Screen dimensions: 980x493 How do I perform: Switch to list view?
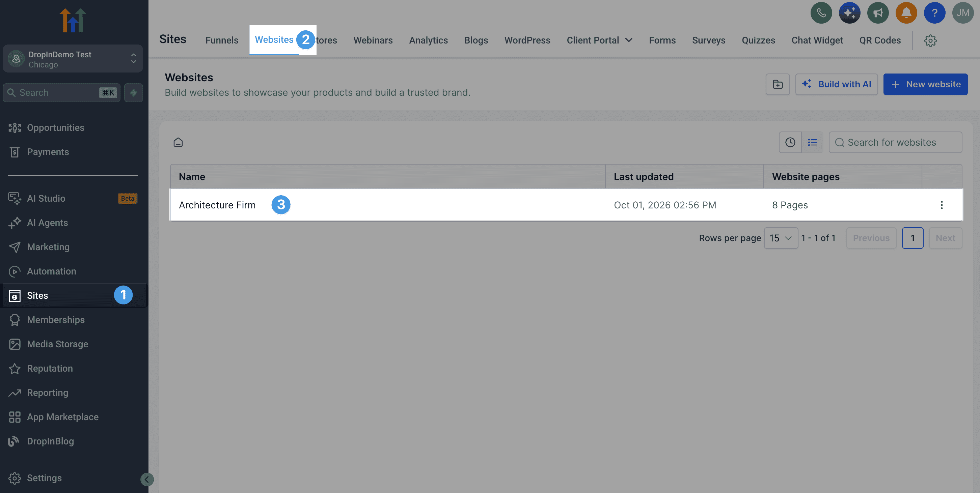812,142
